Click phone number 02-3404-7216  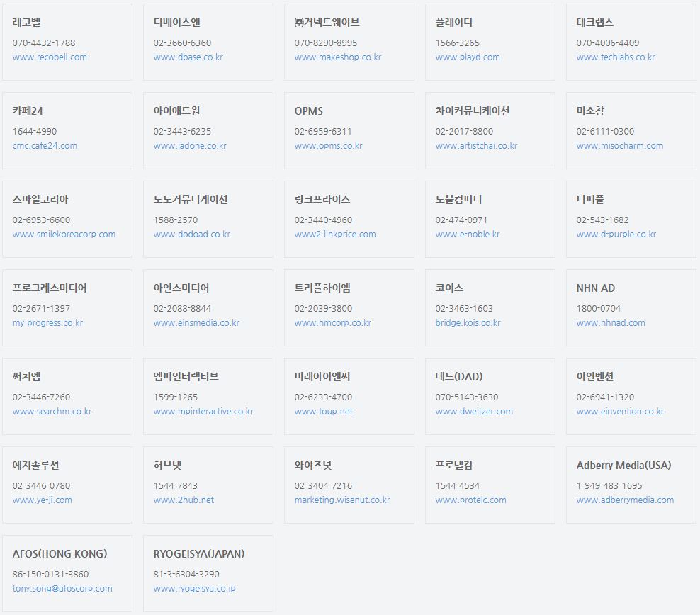click(x=323, y=485)
